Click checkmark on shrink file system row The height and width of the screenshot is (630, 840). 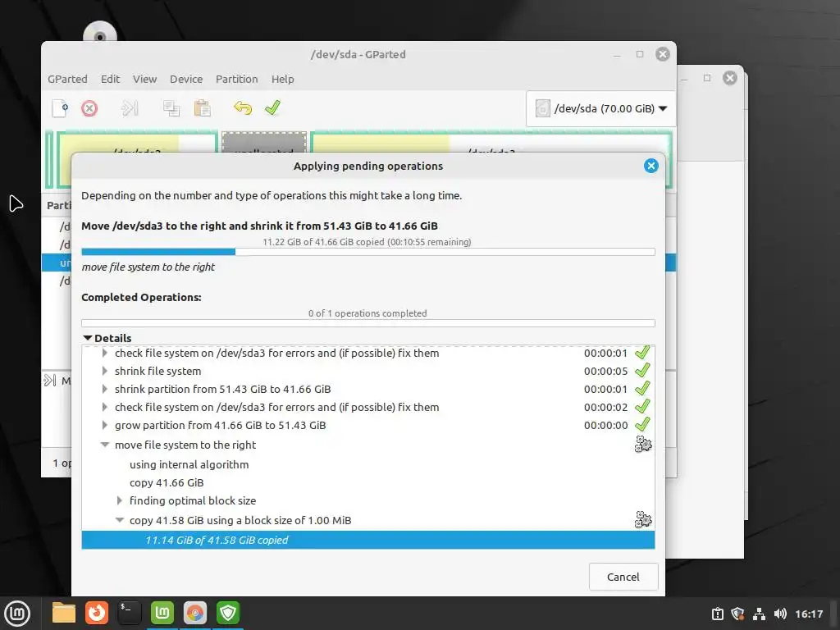click(642, 371)
